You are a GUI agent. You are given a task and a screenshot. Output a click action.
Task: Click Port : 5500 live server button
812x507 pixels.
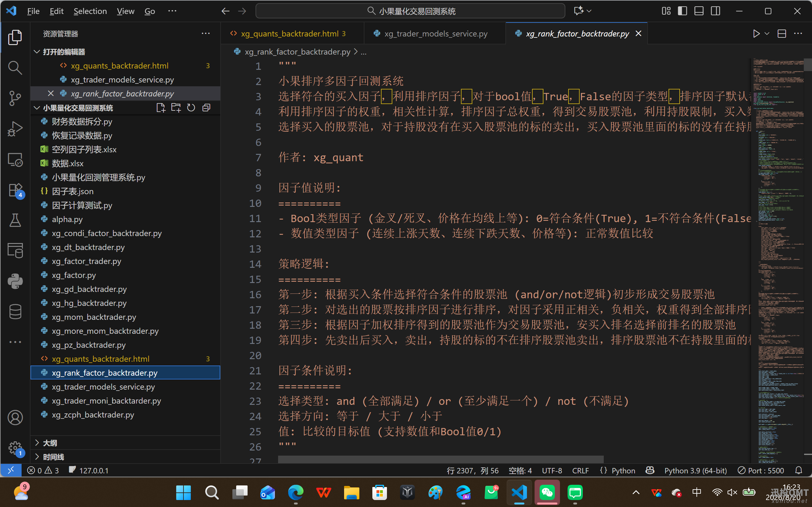(761, 470)
